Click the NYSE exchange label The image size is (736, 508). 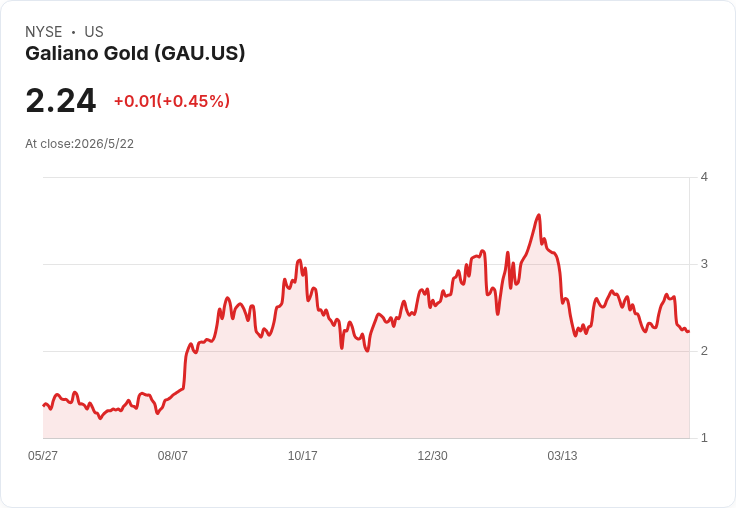[44, 32]
